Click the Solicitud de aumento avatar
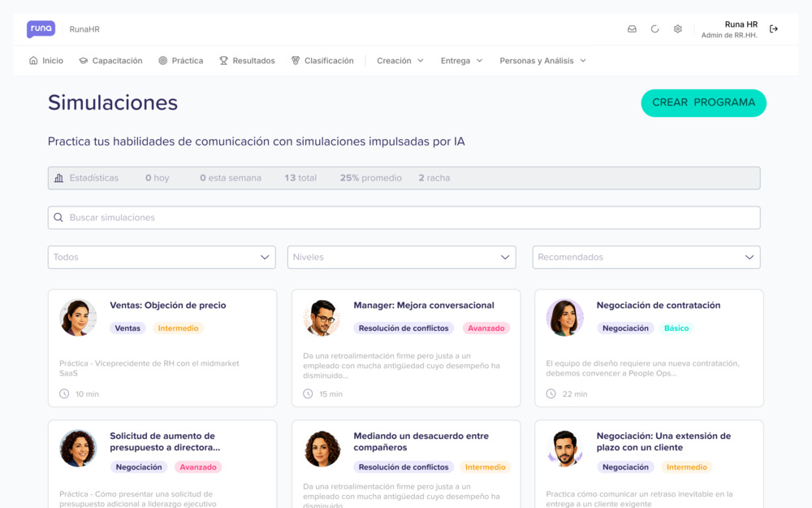Image resolution: width=812 pixels, height=508 pixels. pos(78,449)
